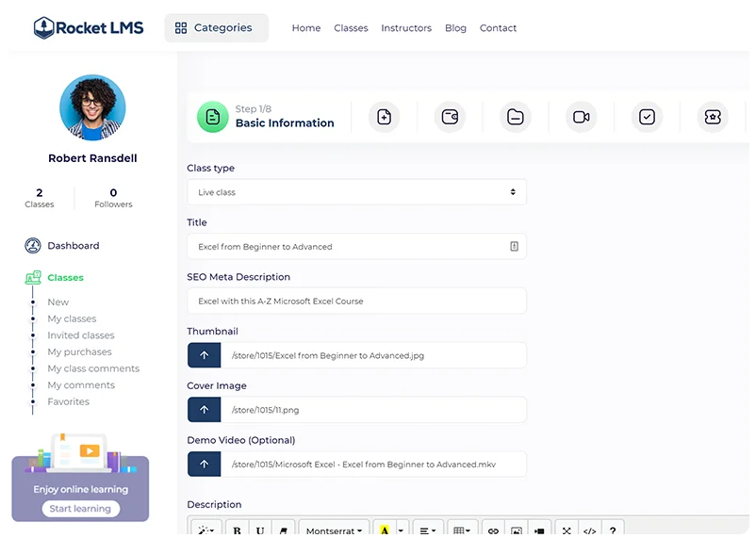Click the Cover Image path field
This screenshot has height=538, width=756.
coord(373,410)
